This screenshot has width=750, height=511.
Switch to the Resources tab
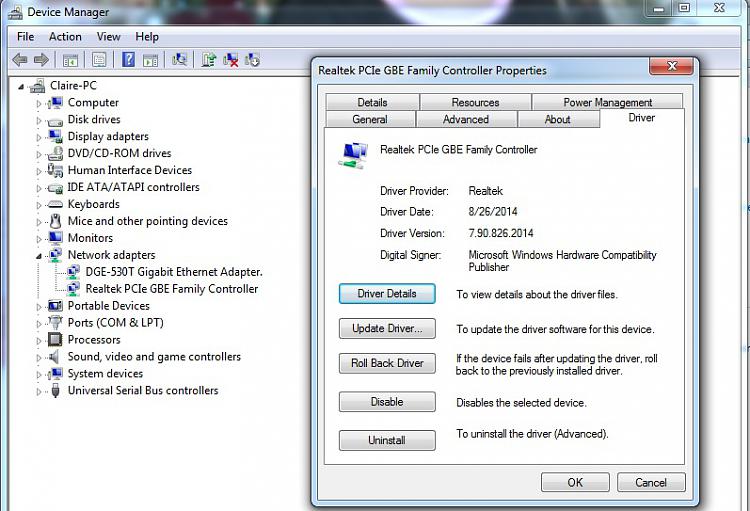click(x=475, y=102)
